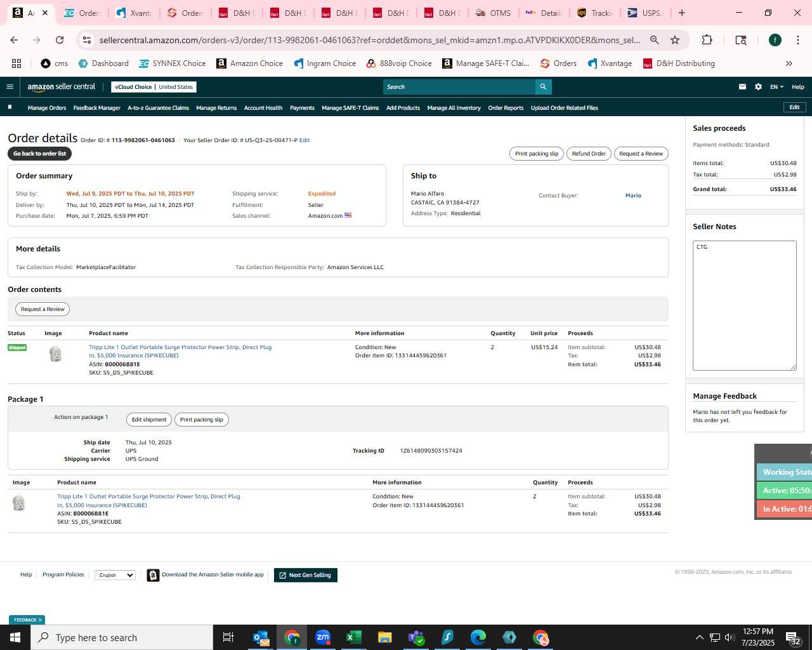The image size is (812, 650).
Task: Switch to the USPS browser tab
Action: click(x=645, y=13)
